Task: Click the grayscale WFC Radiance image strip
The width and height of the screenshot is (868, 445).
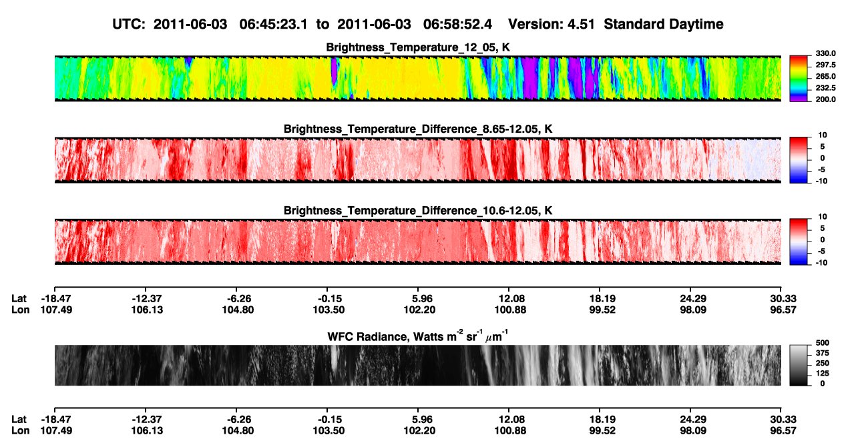Action: click(x=418, y=365)
